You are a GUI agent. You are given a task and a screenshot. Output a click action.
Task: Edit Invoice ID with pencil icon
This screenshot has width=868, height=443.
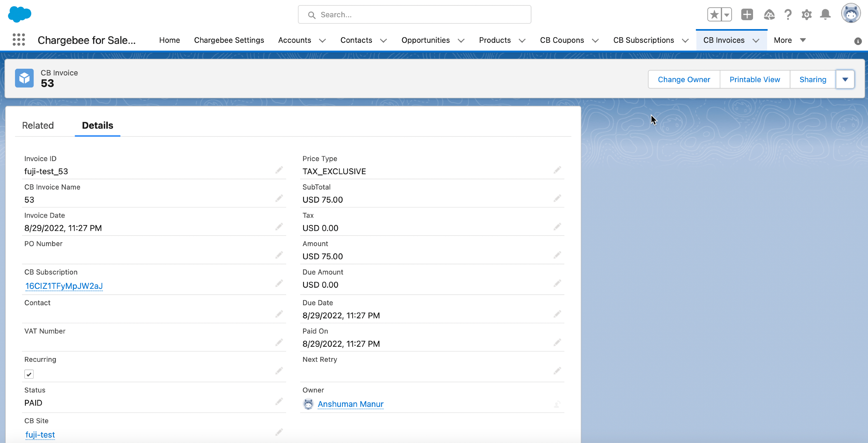pos(279,170)
